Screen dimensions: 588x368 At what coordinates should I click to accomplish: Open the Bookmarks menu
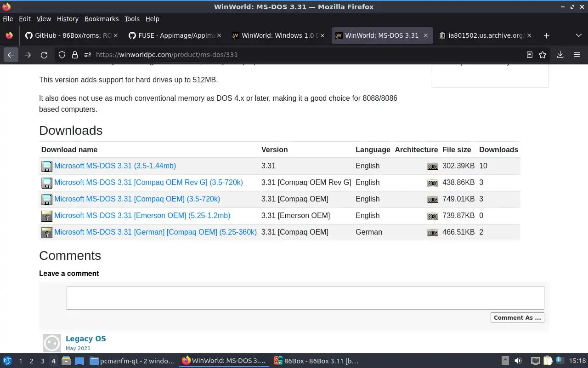102,19
